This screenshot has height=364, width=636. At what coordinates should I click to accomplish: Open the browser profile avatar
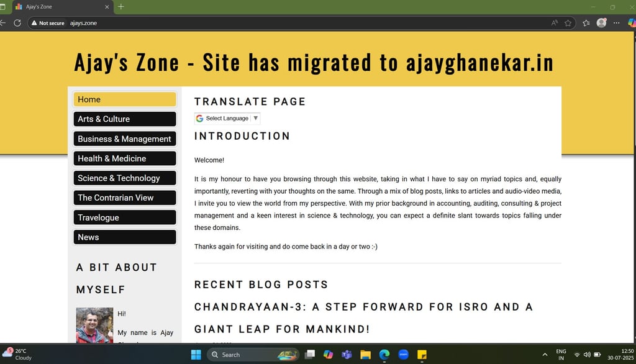[x=601, y=23]
